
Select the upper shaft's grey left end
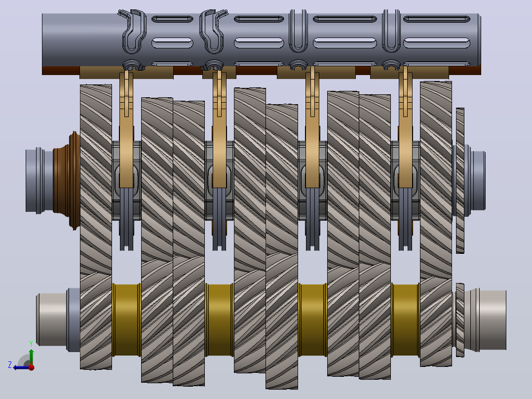(39, 180)
